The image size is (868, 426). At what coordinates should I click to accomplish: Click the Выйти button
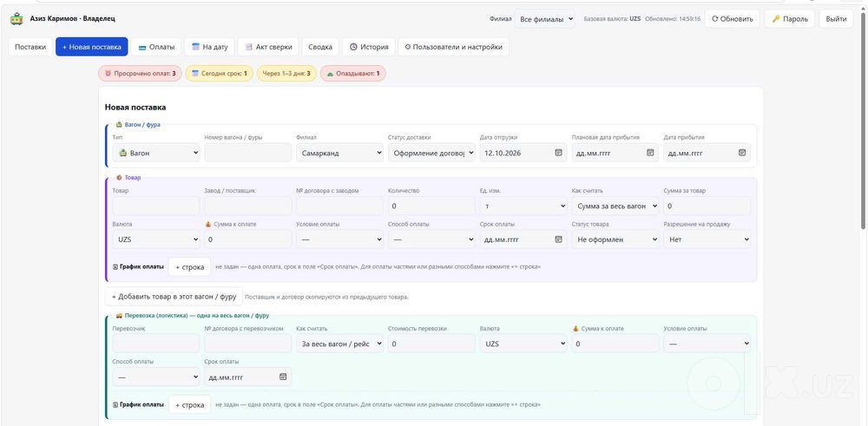836,19
